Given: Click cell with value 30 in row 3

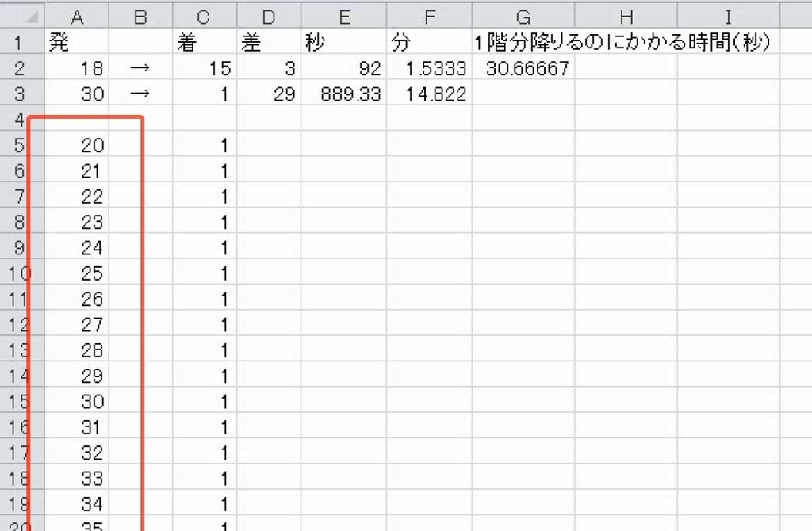Looking at the screenshot, I should pyautogui.click(x=77, y=94).
